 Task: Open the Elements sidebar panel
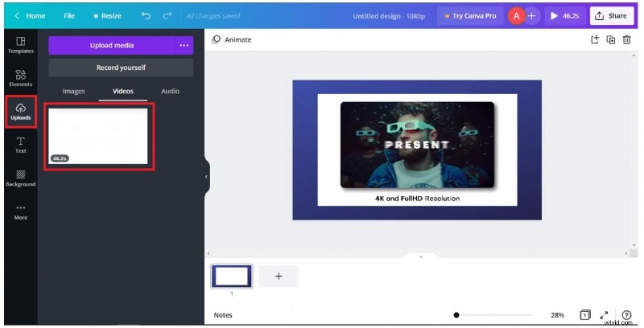21,78
